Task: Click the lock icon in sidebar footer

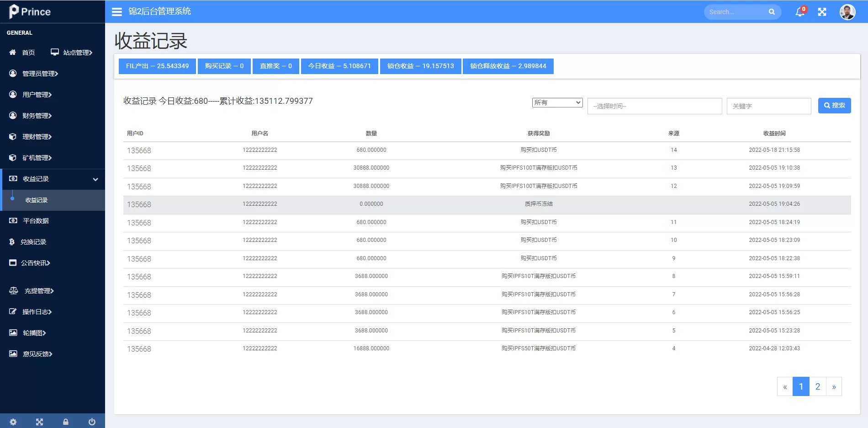Action: [x=66, y=422]
